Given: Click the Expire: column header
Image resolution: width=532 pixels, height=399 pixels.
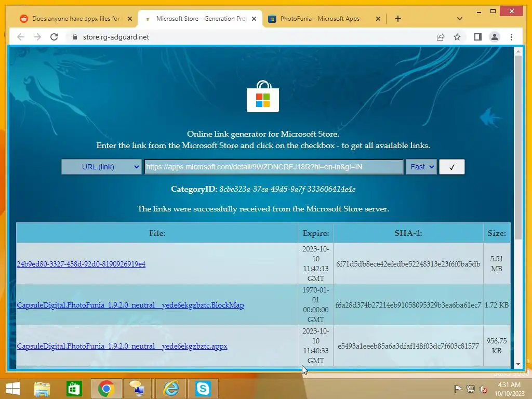Looking at the screenshot, I should click(316, 233).
